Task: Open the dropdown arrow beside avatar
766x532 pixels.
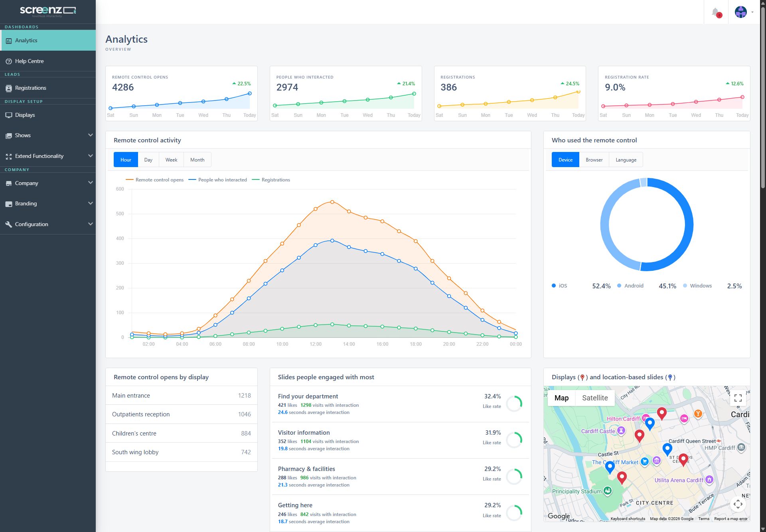Action: click(x=752, y=12)
